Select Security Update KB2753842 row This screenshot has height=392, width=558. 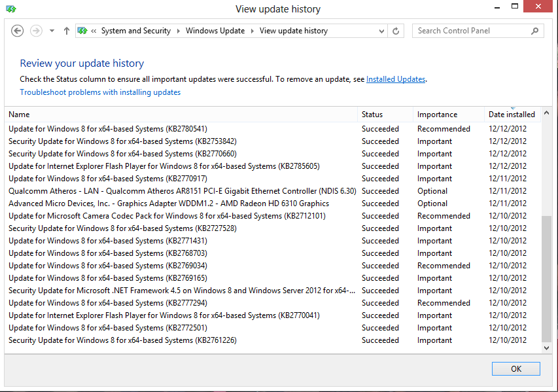click(273, 141)
